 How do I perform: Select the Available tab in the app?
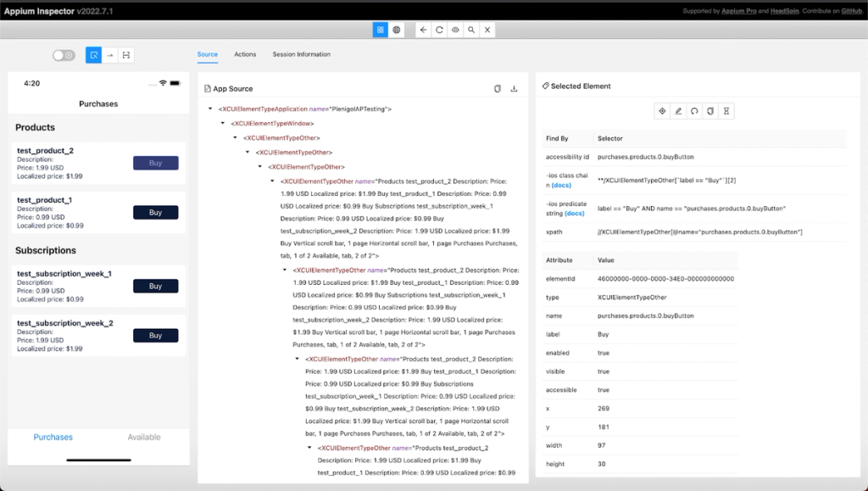[144, 438]
